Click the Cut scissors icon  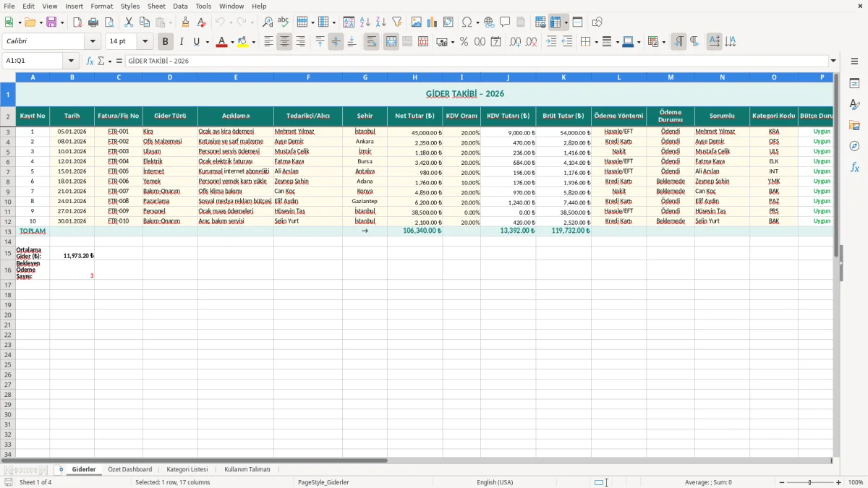pyautogui.click(x=129, y=22)
